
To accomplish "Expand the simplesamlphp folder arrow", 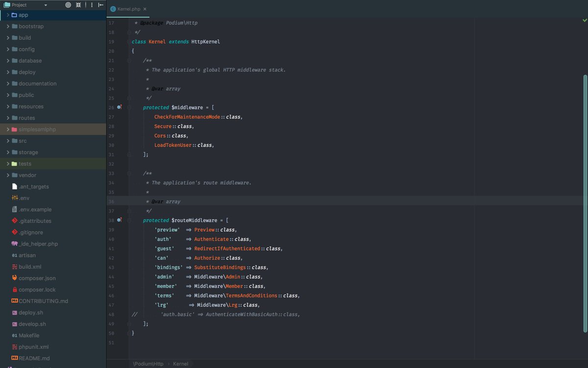I will click(8, 129).
